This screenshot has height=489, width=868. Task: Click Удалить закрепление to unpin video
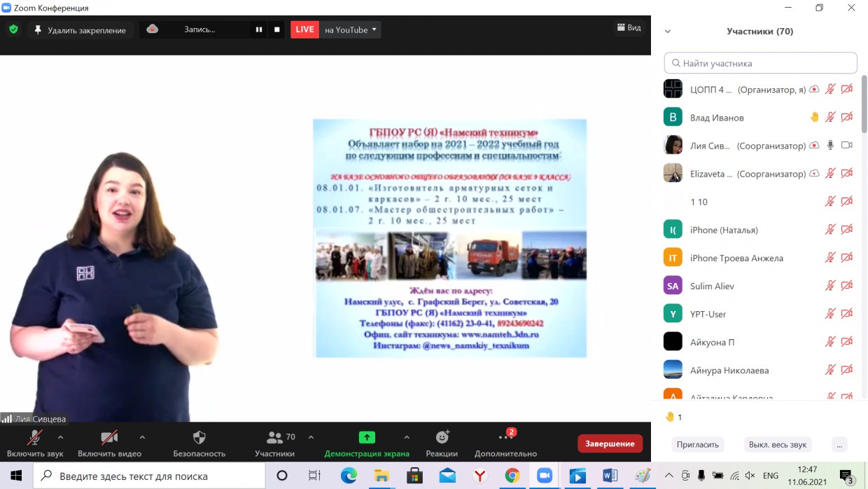point(80,30)
